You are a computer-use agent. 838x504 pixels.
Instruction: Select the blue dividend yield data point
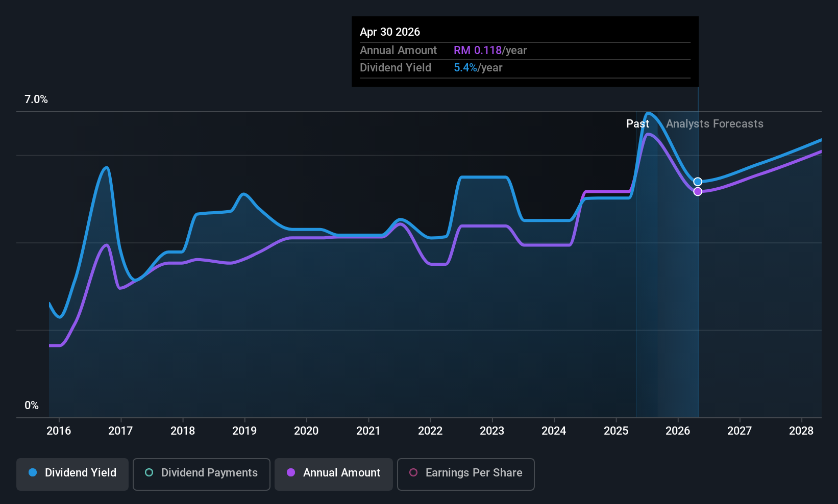[x=698, y=182]
